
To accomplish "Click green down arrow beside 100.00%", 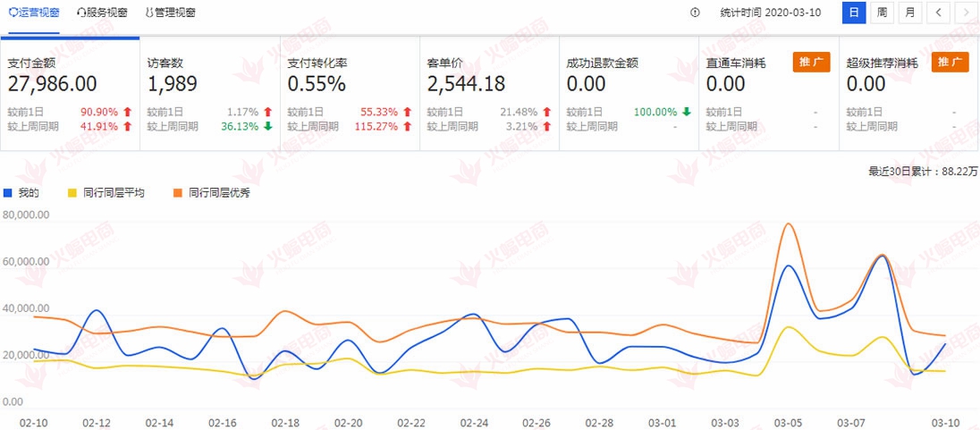I will (x=687, y=112).
